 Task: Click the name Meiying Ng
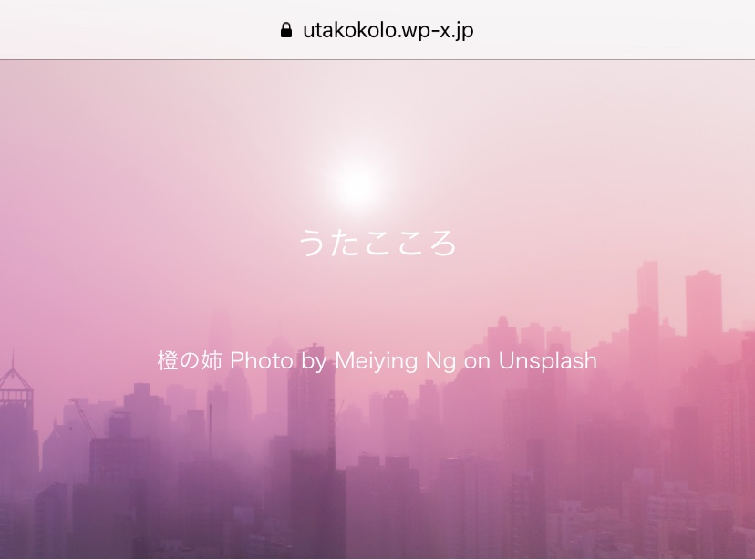pyautogui.click(x=395, y=361)
